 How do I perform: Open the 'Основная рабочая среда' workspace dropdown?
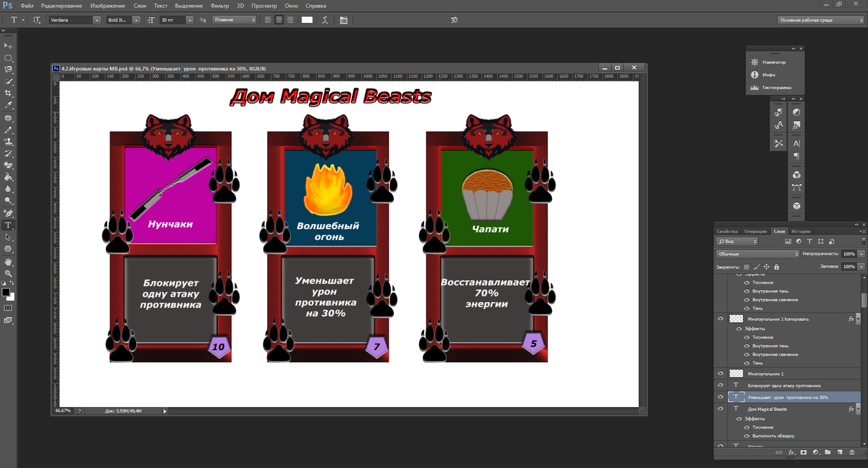[x=821, y=20]
